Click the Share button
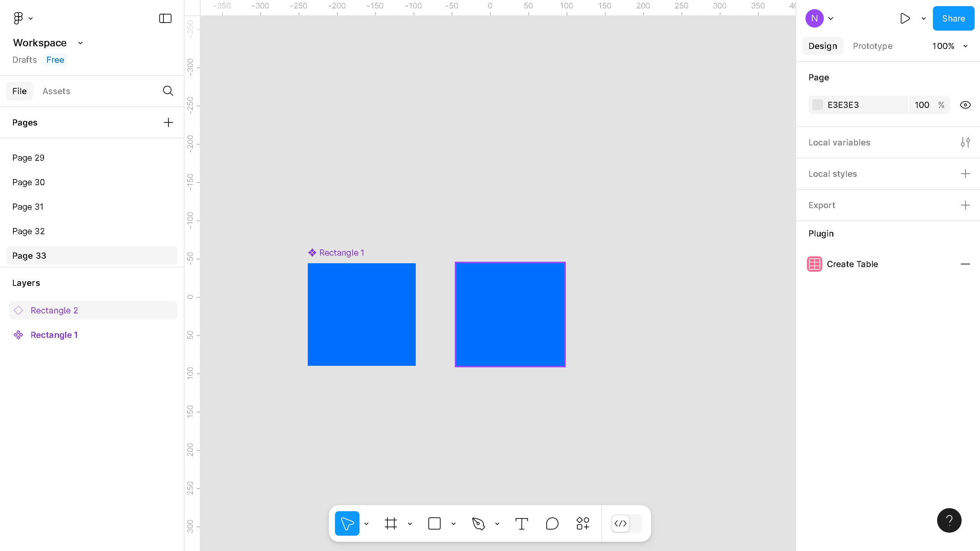The width and height of the screenshot is (980, 551). (x=953, y=18)
